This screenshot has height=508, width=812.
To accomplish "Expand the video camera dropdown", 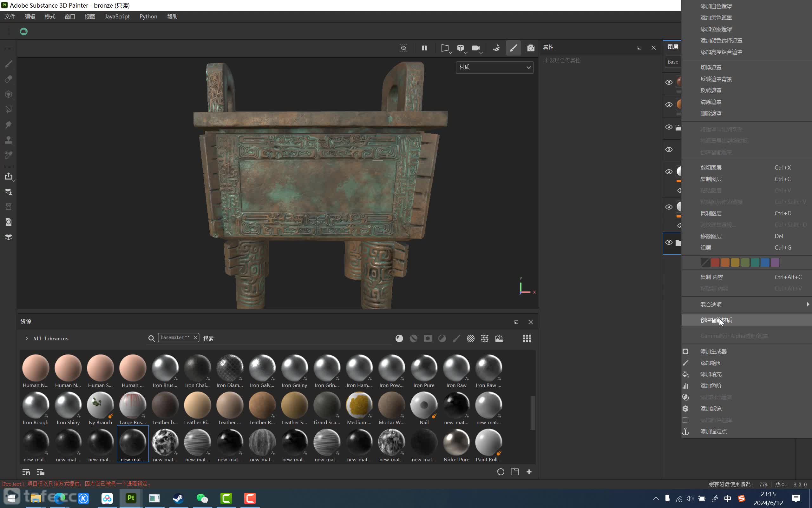I will [x=481, y=53].
